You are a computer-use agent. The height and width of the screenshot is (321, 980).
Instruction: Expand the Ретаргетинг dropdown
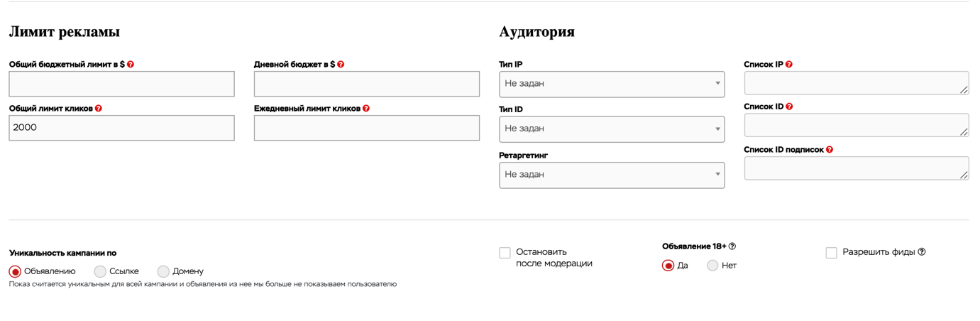coord(612,175)
